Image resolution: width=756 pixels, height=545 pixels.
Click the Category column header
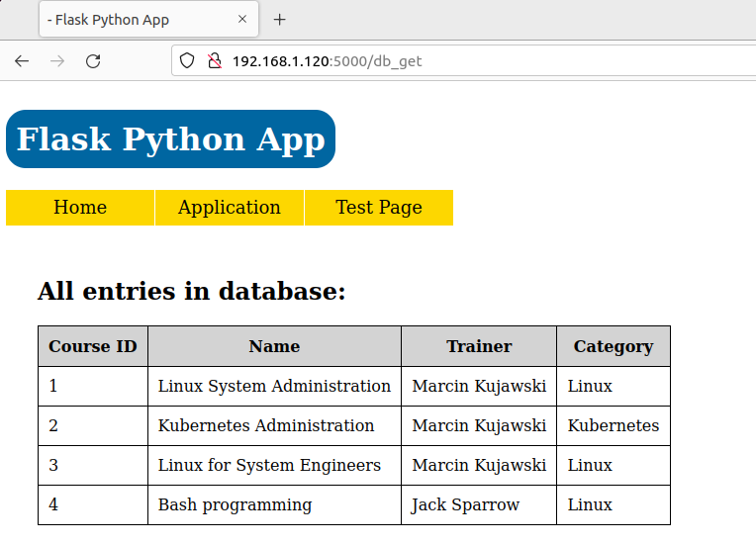point(614,346)
